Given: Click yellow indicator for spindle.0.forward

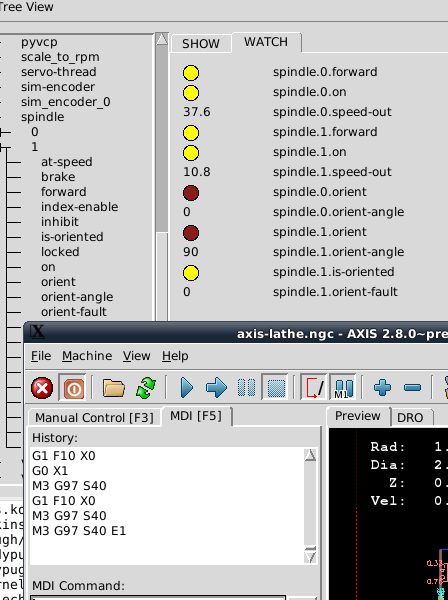Looking at the screenshot, I should 191,73.
